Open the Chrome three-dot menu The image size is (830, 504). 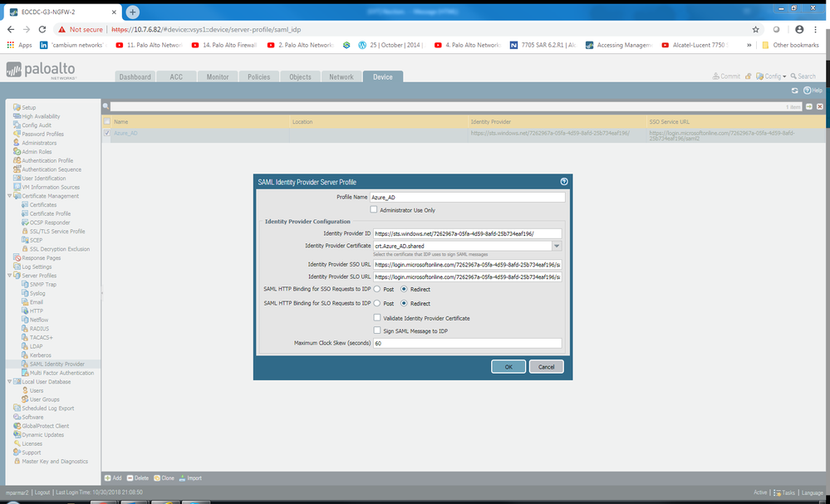[816, 30]
